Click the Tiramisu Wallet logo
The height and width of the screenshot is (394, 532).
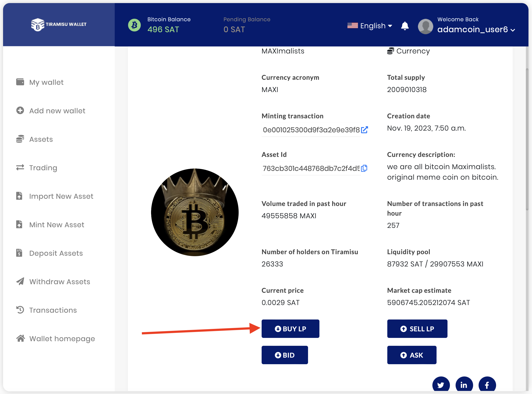[x=59, y=24]
